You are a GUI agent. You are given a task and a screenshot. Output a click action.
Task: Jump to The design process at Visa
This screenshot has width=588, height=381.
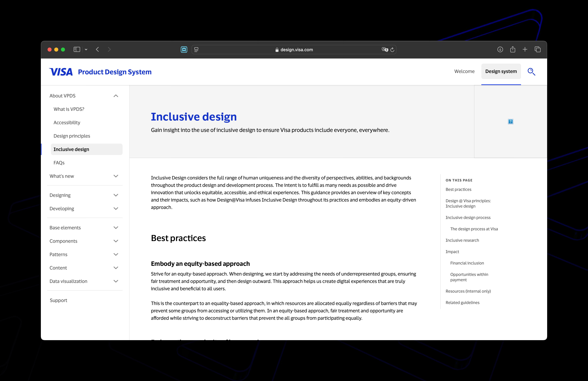pyautogui.click(x=474, y=229)
